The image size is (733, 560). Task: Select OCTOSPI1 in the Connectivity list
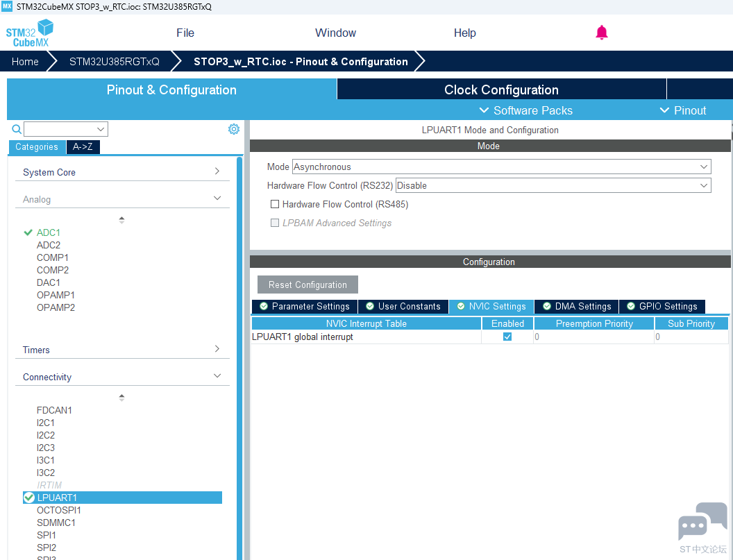click(x=59, y=510)
